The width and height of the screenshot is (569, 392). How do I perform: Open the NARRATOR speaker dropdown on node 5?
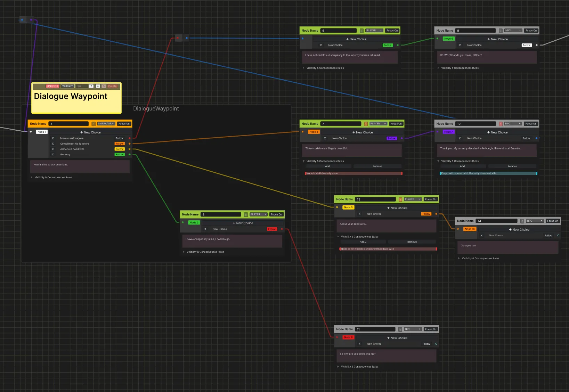click(106, 123)
